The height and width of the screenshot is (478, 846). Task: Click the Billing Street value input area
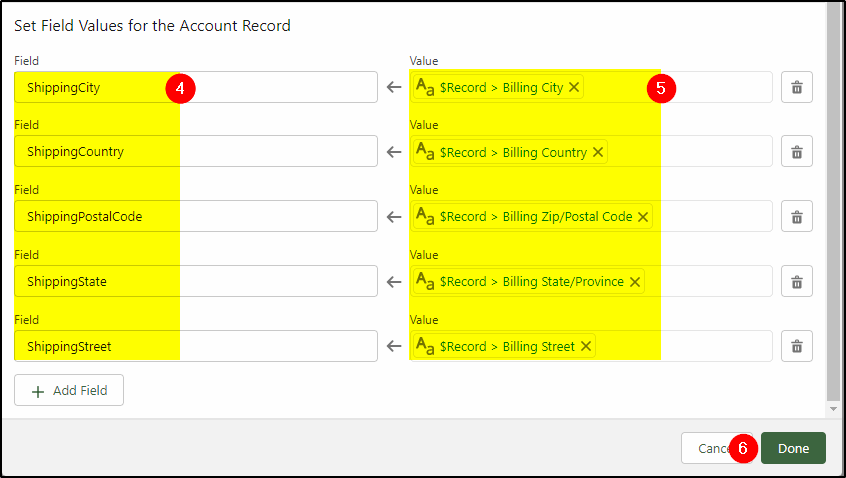point(591,346)
